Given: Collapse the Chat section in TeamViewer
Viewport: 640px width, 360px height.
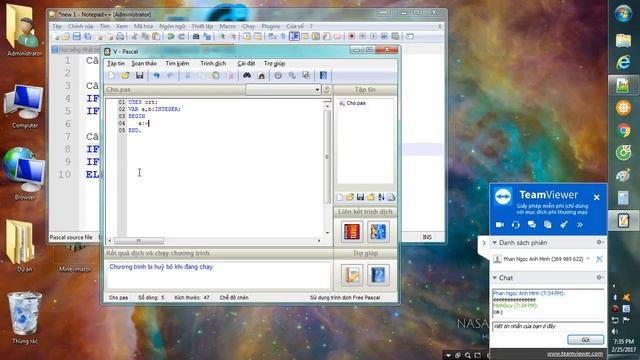Looking at the screenshot, I should tap(495, 278).
